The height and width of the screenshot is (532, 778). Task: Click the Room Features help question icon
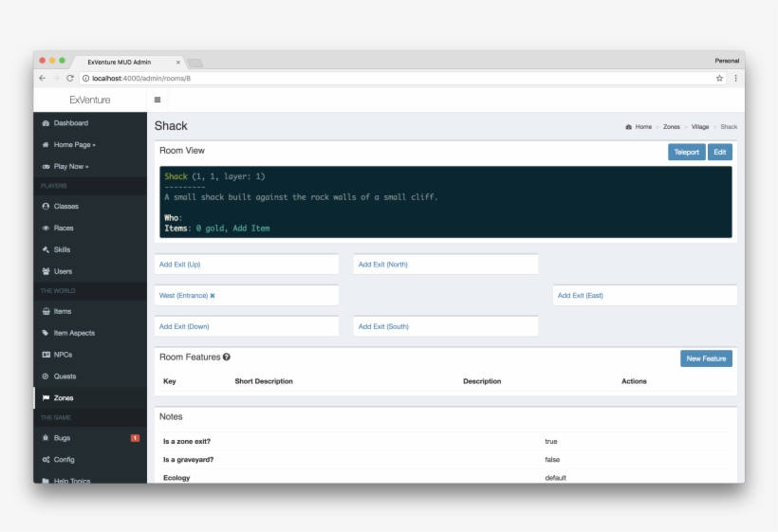coord(226,357)
